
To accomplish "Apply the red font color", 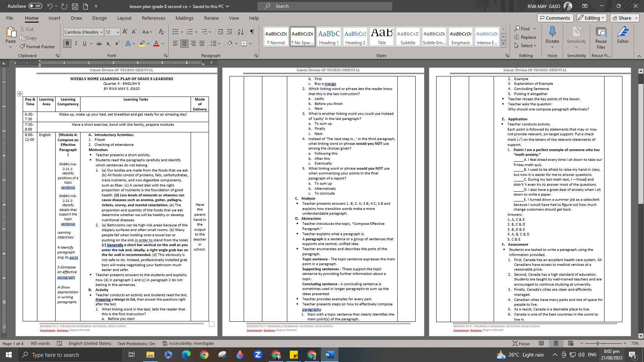I will [156, 44].
